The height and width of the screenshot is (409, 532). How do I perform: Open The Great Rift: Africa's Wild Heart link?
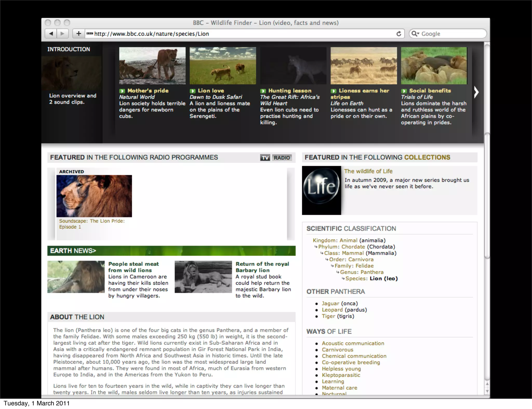click(290, 100)
